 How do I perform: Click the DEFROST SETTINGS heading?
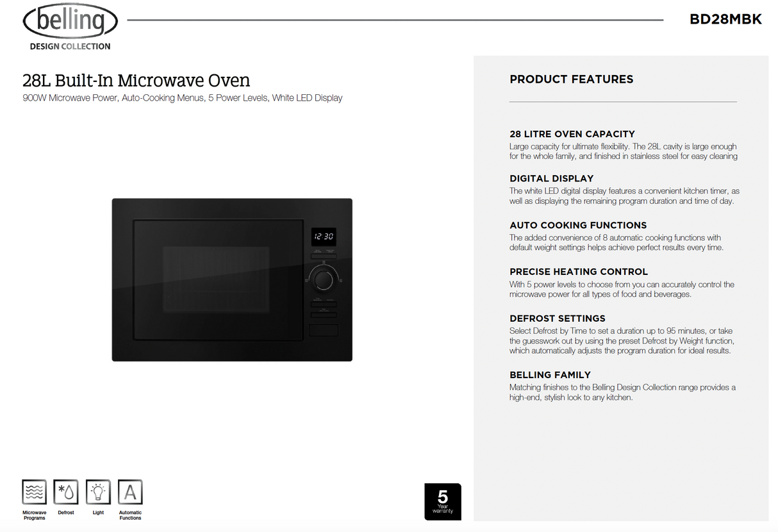557,318
